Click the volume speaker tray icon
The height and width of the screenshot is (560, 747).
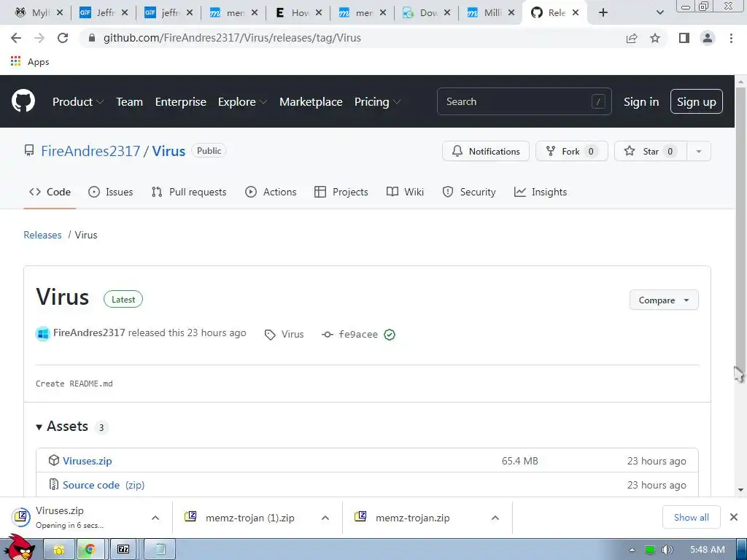coord(667,550)
